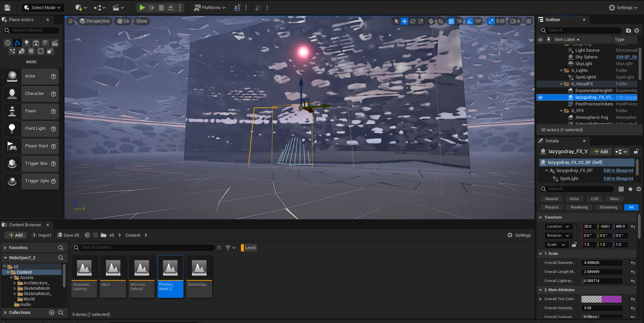Start Play in Editor with the green play button

142,7
